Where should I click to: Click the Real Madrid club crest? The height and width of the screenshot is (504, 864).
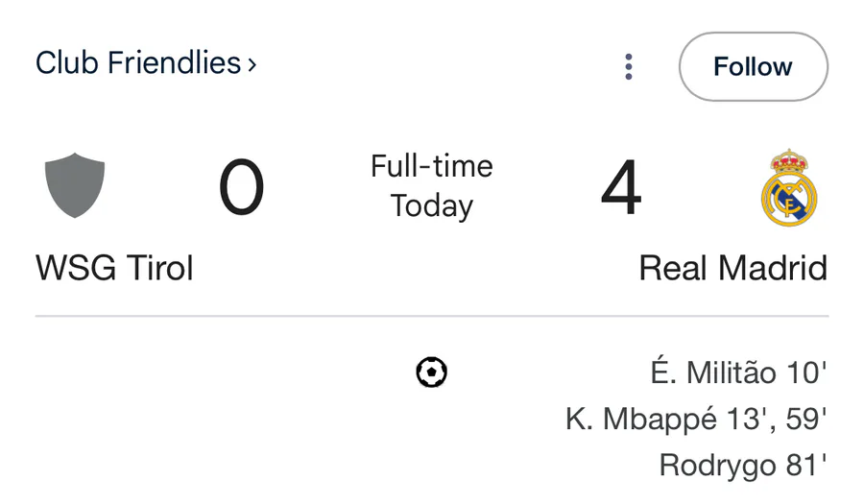[x=789, y=187]
